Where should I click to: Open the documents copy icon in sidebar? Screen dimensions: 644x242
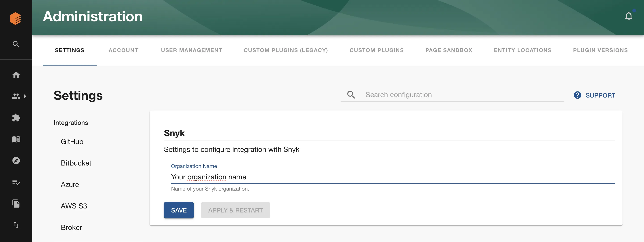click(16, 204)
